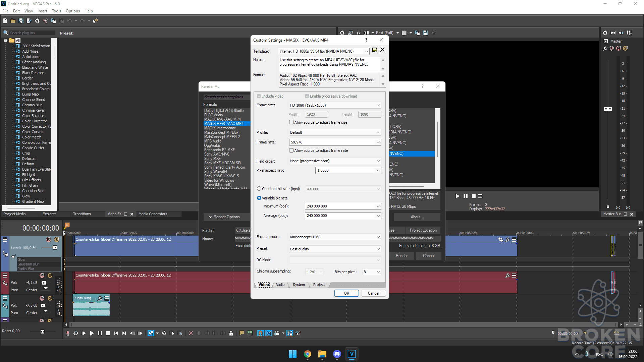The height and width of the screenshot is (362, 644).
Task: Toggle Enable progressive download checkbox
Action: [x=307, y=96]
